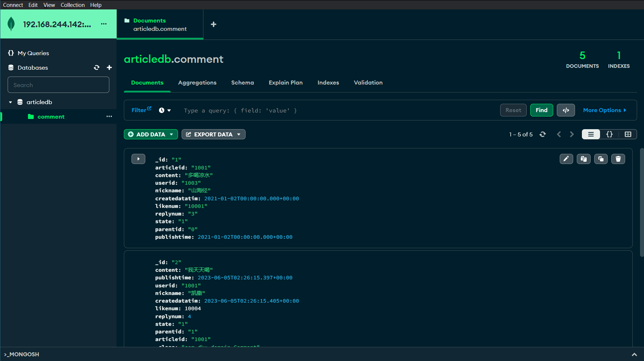Click the query filter input
644x361 pixels.
(x=338, y=110)
